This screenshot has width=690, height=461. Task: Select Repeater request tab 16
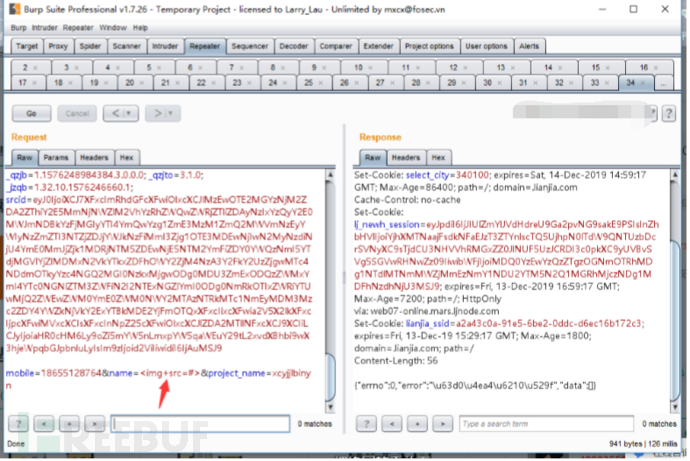point(644,67)
